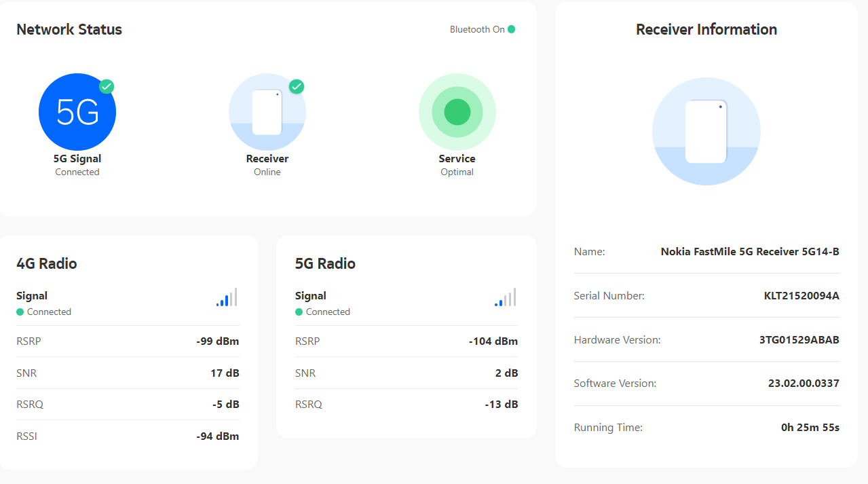Viewport: 868px width, 484px height.
Task: Click the green Service Optimal icon
Action: [457, 112]
